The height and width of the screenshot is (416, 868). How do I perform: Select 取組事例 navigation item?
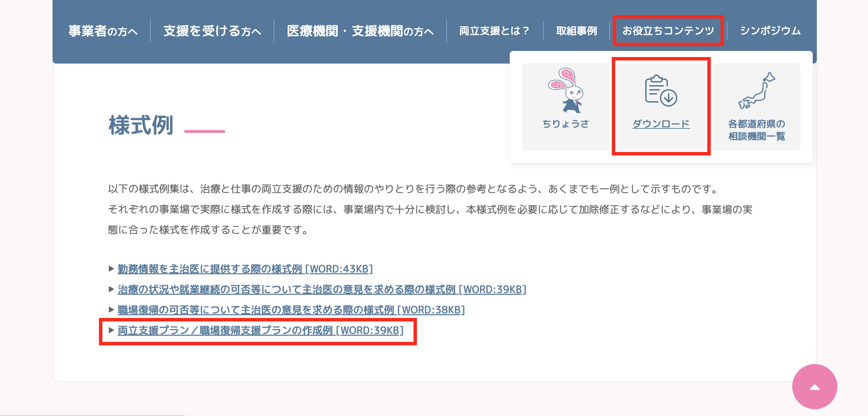(x=577, y=31)
